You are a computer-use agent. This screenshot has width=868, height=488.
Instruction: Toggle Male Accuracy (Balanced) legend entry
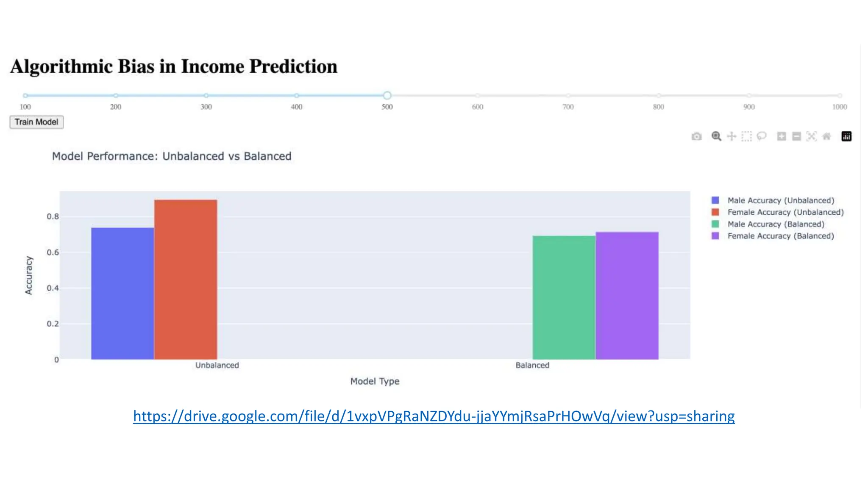(x=776, y=224)
